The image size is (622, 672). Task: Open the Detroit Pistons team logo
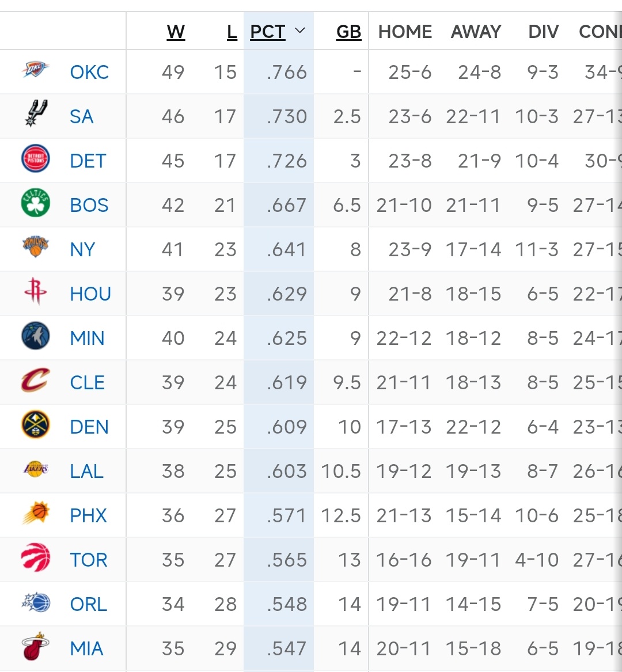[x=36, y=158]
